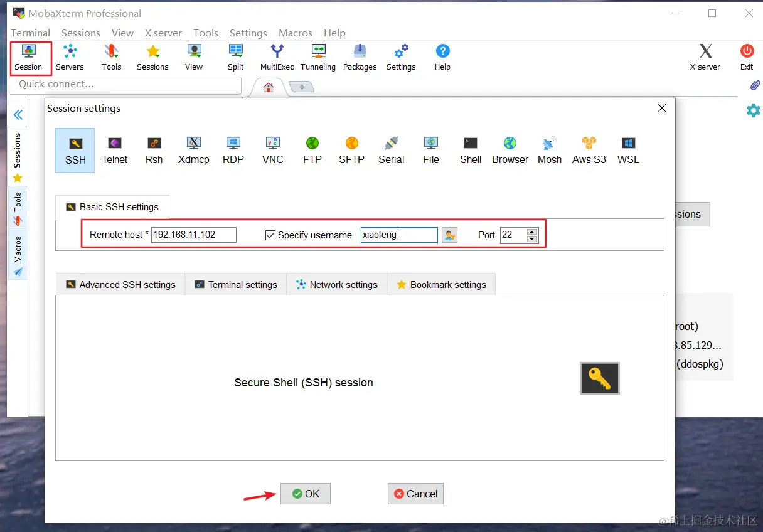Screen dimensions: 763x532
Task: Increase the Port value with up arrow
Action: point(532,231)
